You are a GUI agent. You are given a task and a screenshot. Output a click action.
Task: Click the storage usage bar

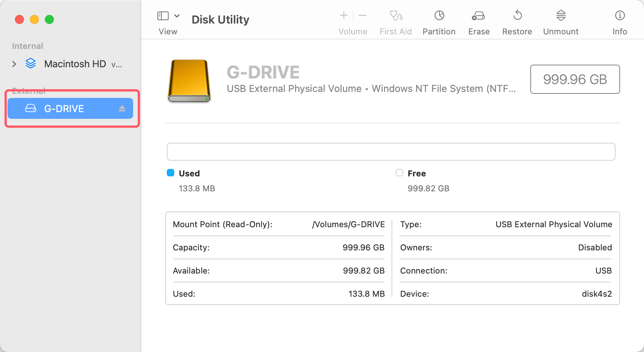click(x=390, y=152)
